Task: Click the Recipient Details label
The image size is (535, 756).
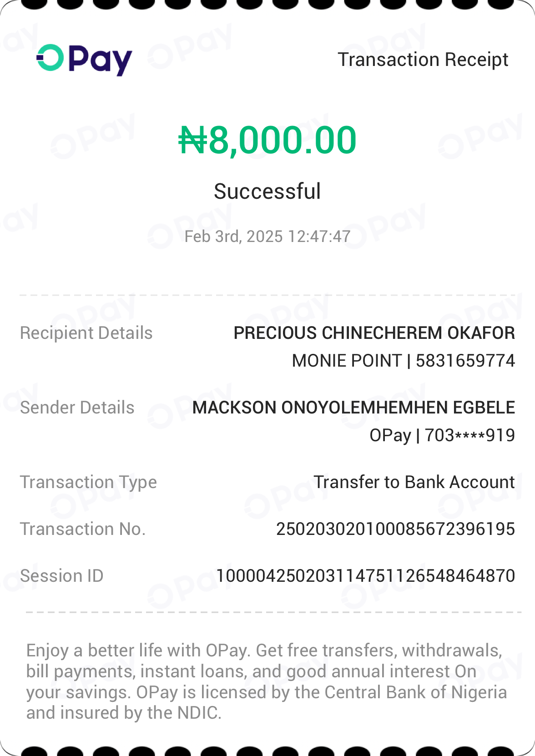Action: point(86,333)
